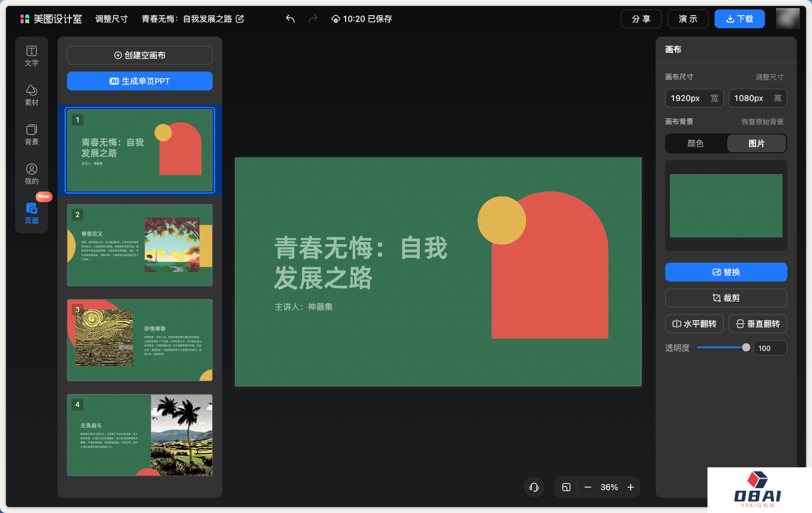Click the 透明度 opacity slider handle
This screenshot has height=513, width=812.
[x=746, y=348]
